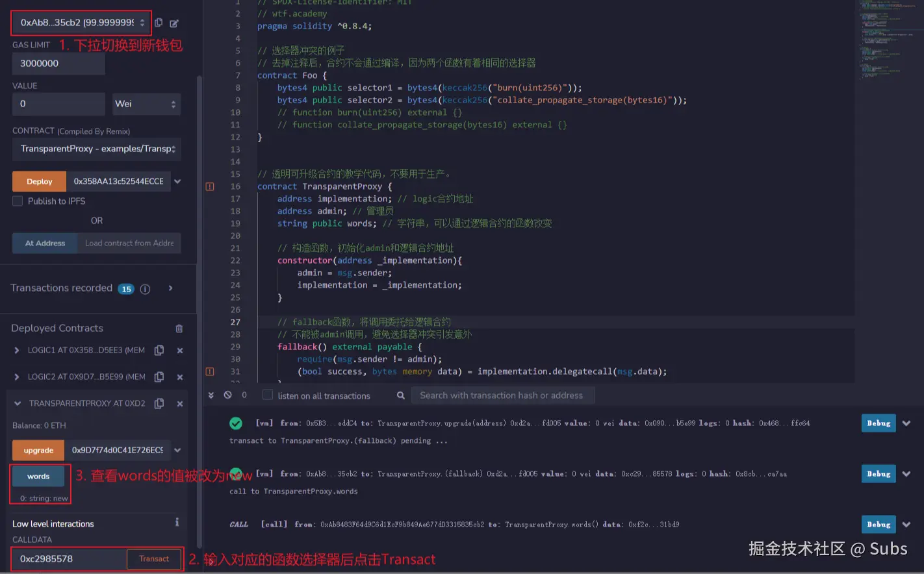
Task: Expand the TransparentProxy.words() call details chevron
Action: [x=906, y=525]
